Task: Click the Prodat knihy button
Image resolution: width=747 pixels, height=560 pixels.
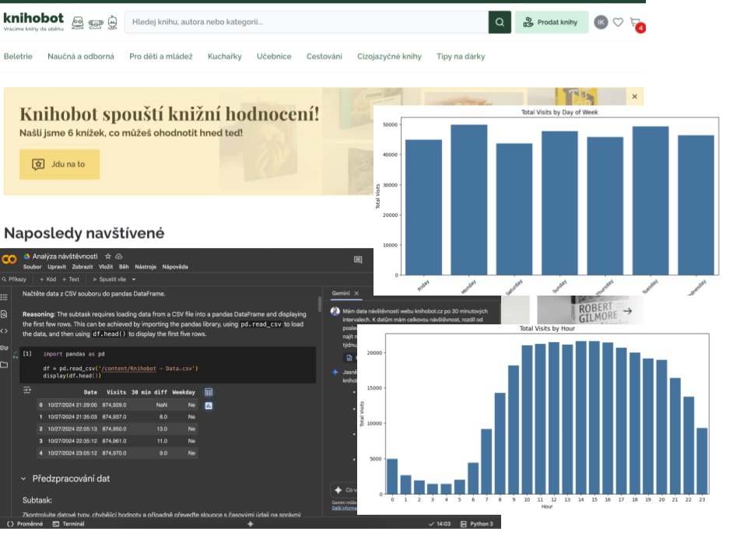Action: 551,22
